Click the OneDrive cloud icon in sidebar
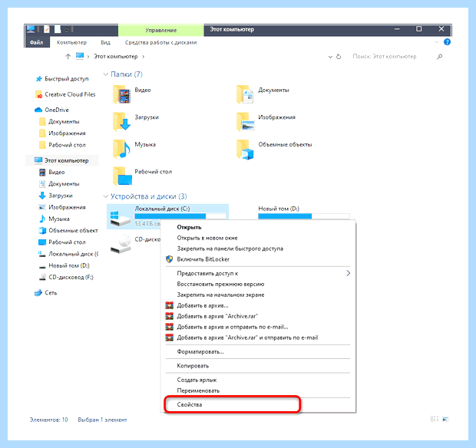This screenshot has width=476, height=448. [38, 110]
